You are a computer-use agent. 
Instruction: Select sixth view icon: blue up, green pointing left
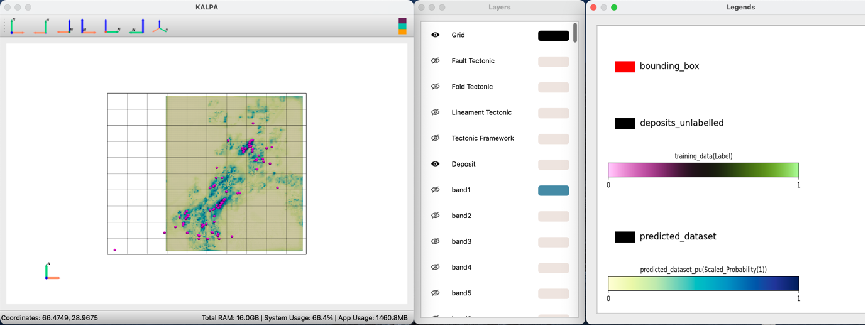137,26
